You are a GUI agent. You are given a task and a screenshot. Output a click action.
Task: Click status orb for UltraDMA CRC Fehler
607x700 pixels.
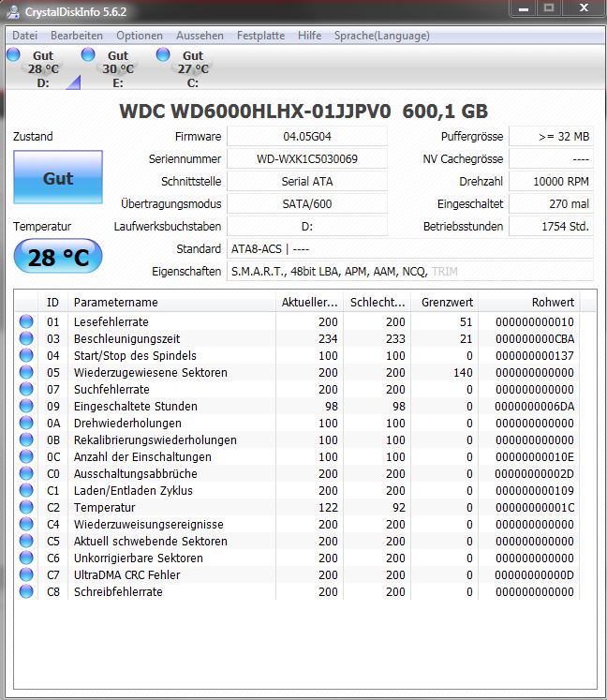click(26, 574)
